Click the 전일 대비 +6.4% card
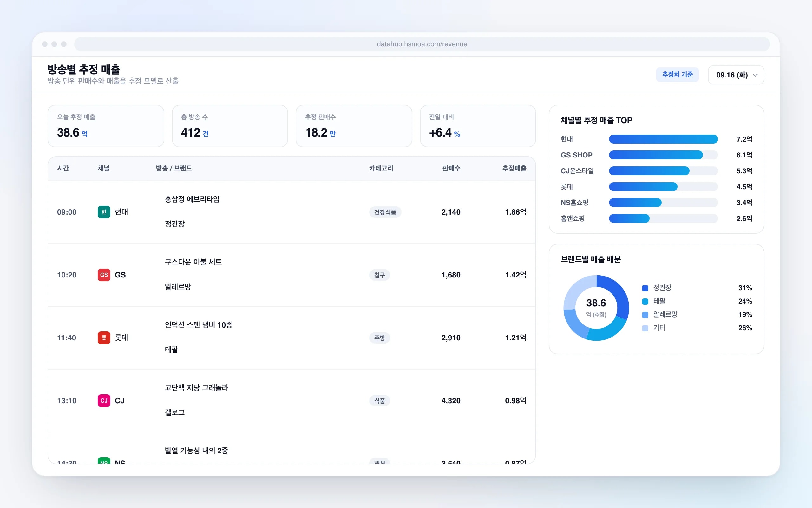 tap(478, 126)
